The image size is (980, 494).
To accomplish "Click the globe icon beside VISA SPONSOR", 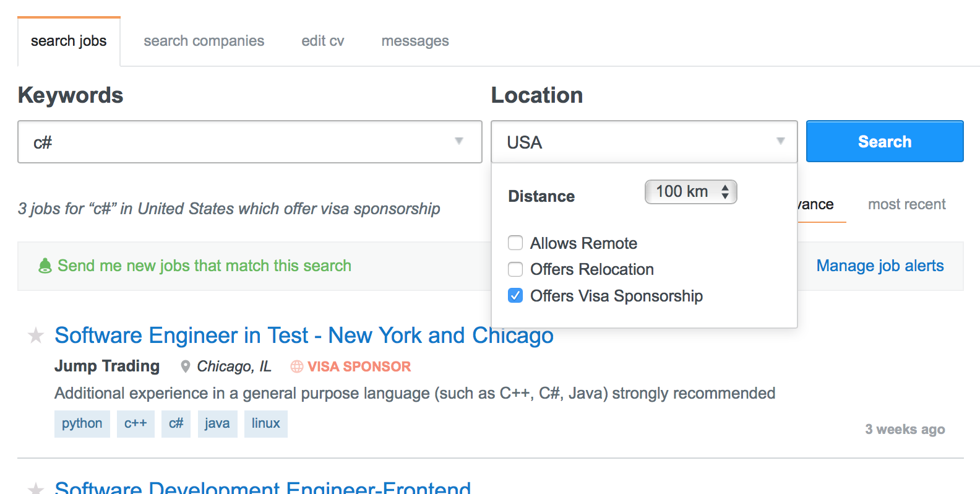I will (x=297, y=366).
